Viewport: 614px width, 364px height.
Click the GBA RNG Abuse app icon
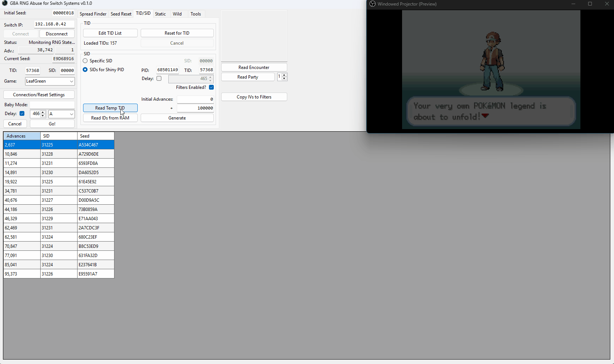(x=5, y=3)
